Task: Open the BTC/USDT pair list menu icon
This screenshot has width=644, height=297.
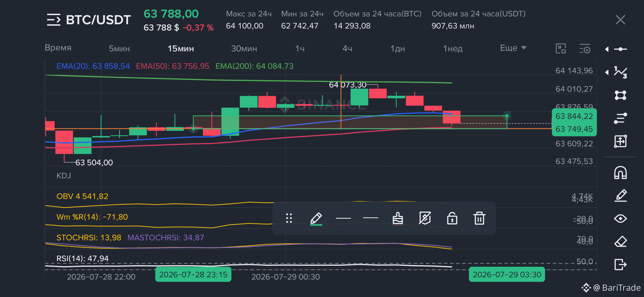Action: pos(54,20)
